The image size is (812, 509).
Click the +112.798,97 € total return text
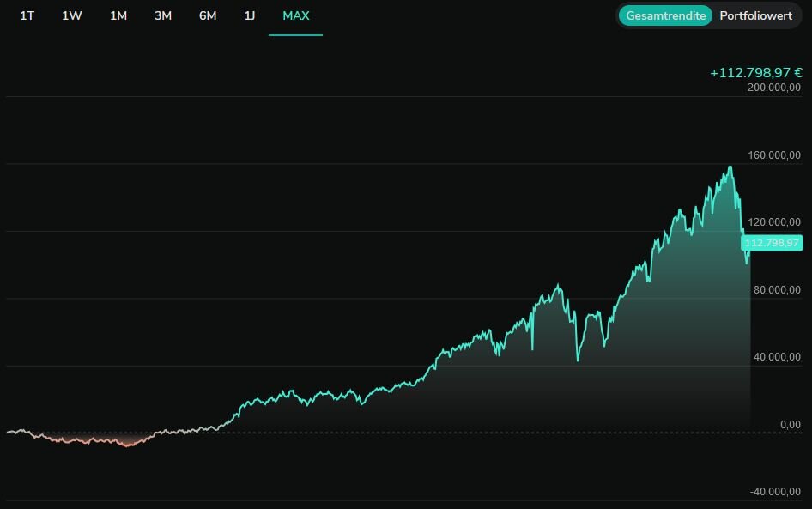755,73
